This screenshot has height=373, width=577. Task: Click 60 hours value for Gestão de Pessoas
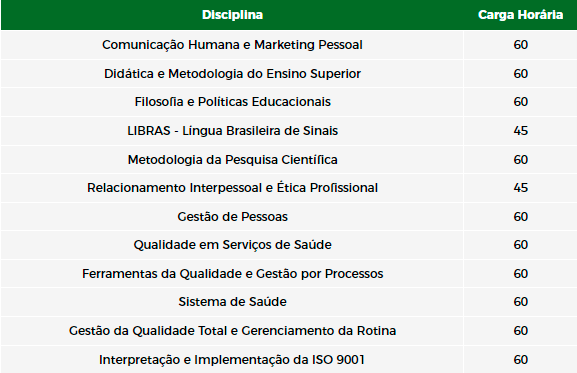[520, 217]
